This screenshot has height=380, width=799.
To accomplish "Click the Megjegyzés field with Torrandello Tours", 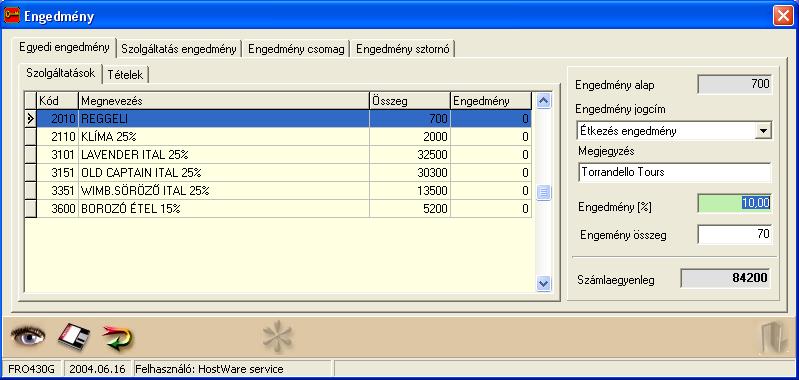I will [674, 172].
